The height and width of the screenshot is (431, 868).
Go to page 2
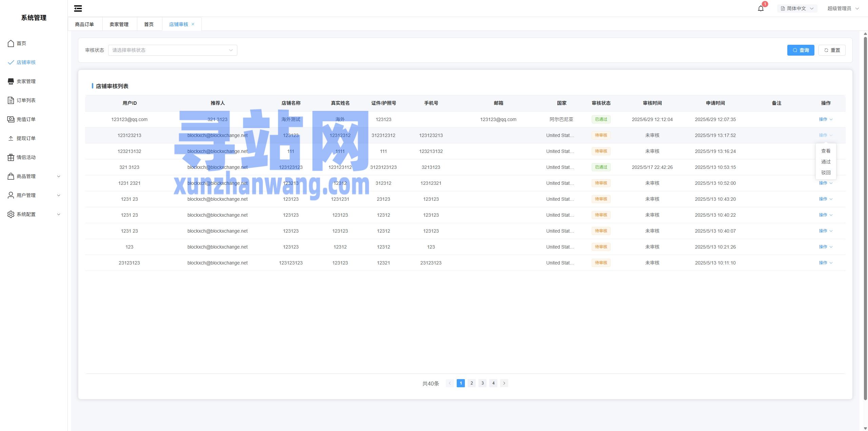pos(472,383)
